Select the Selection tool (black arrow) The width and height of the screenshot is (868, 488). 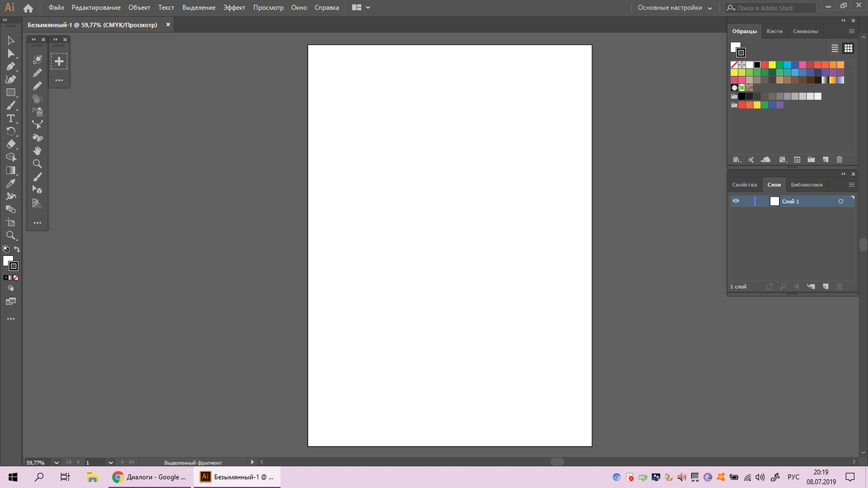point(11,40)
